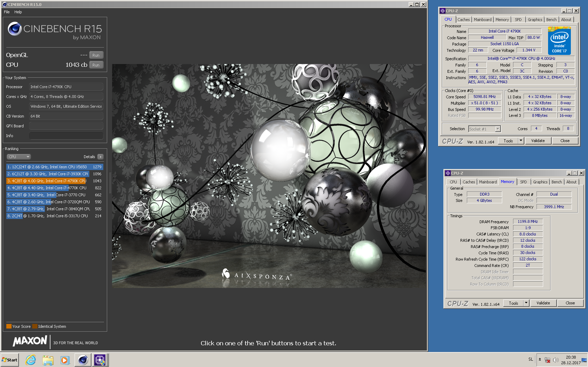Click Tools button in top CPU-Z
Screen dimensions: 588x367
tap(508, 141)
